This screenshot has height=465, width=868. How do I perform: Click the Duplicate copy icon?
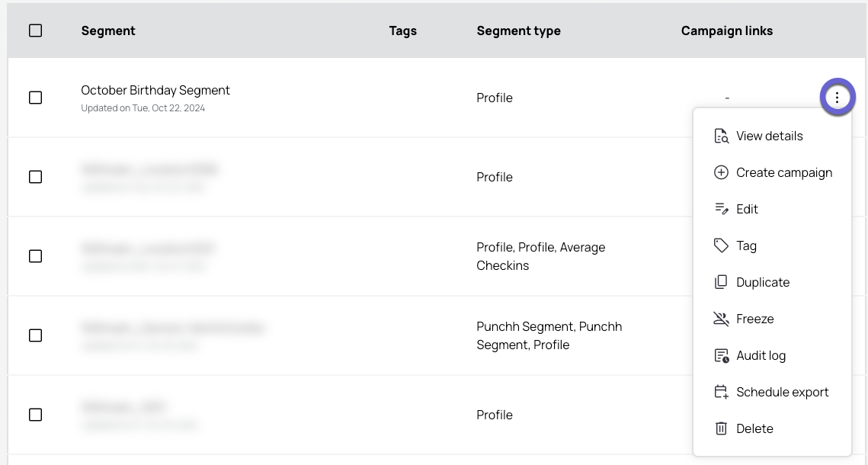[721, 282]
